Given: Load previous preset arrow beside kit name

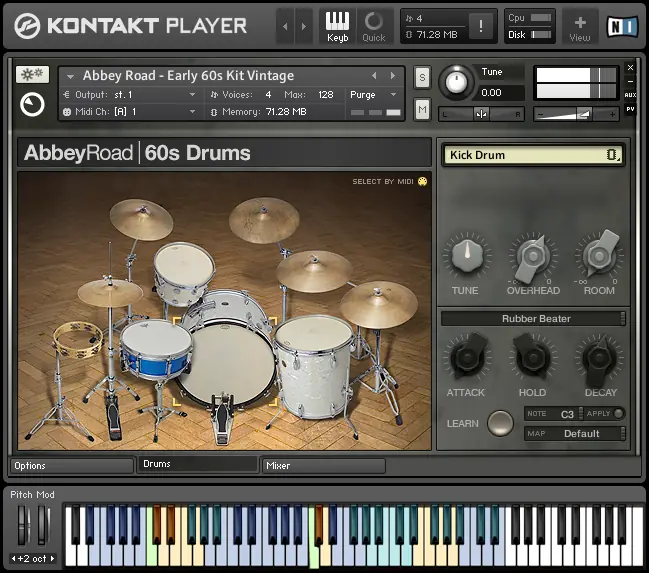Looking at the screenshot, I should [374, 76].
